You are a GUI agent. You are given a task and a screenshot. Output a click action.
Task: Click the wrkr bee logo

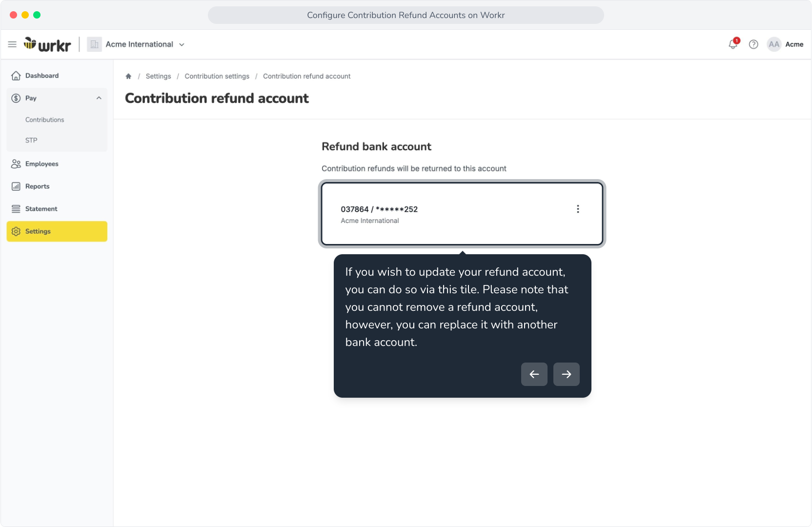click(x=47, y=44)
